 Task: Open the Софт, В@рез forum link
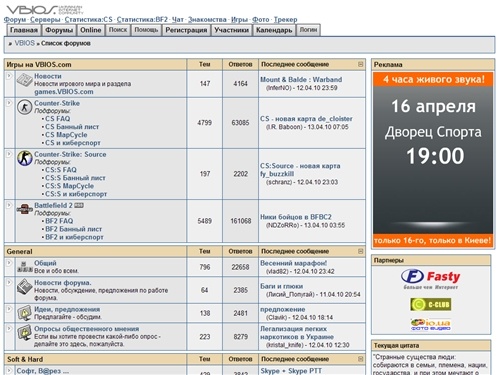click(43, 371)
